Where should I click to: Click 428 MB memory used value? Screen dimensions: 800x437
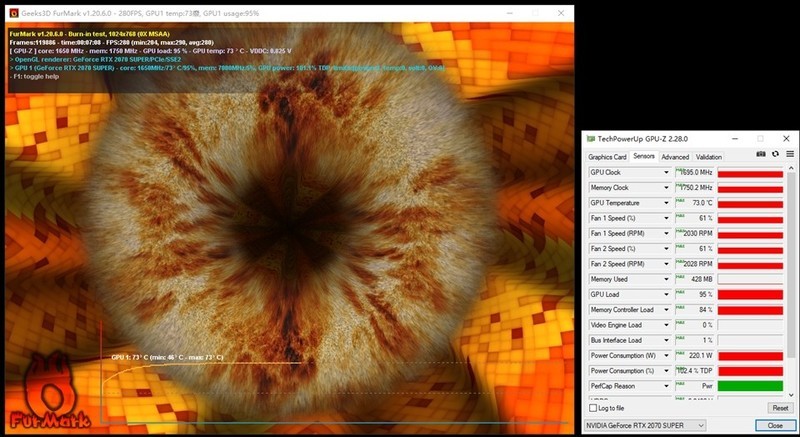[x=695, y=279]
